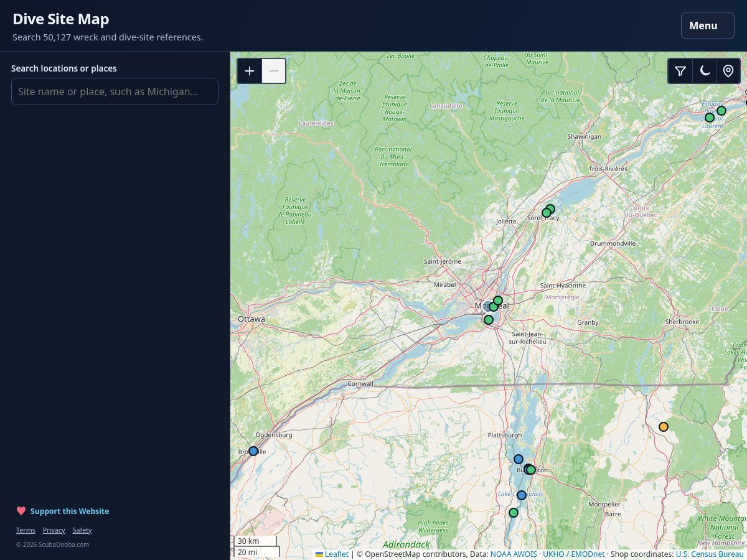Open the Safety link

(82, 530)
